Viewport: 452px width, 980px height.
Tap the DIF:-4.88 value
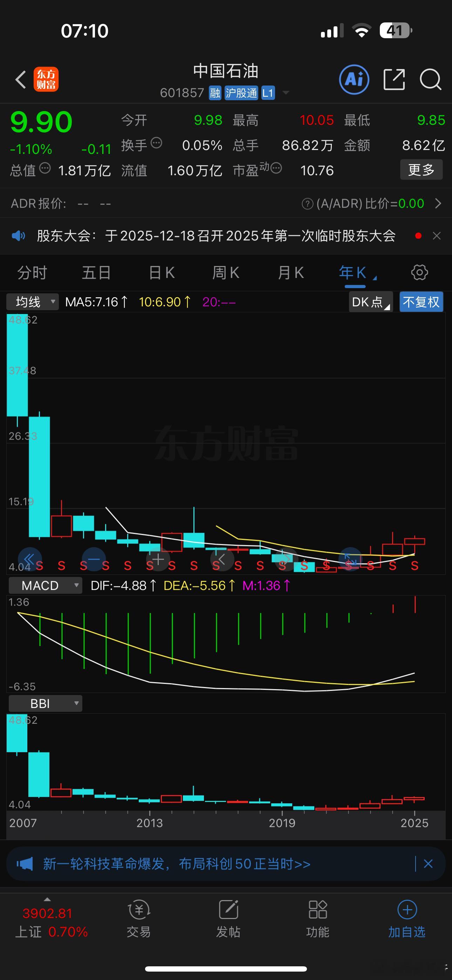[124, 585]
